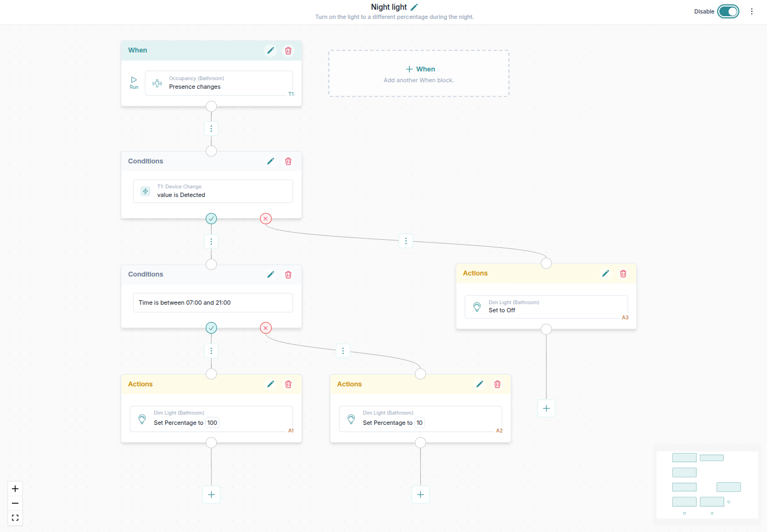Image resolution: width=767 pixels, height=532 pixels.
Task: Edit the Time is between conditions block
Action: click(x=270, y=275)
